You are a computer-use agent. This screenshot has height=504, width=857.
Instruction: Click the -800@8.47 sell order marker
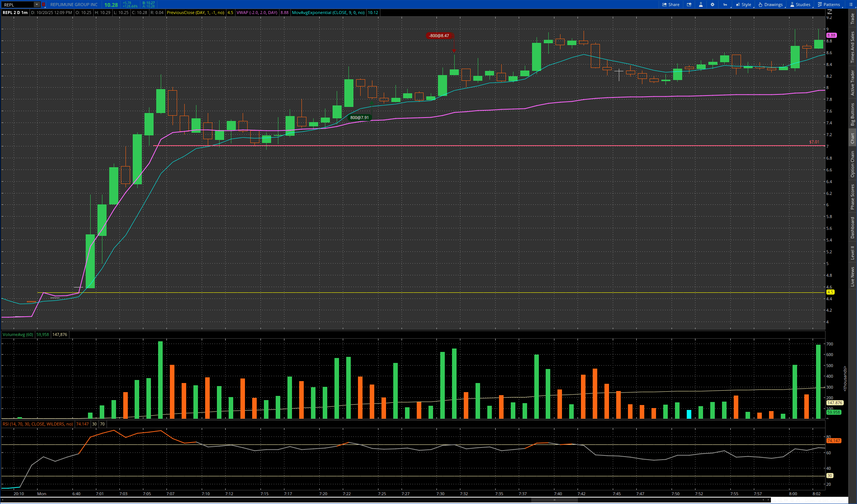[x=439, y=36]
